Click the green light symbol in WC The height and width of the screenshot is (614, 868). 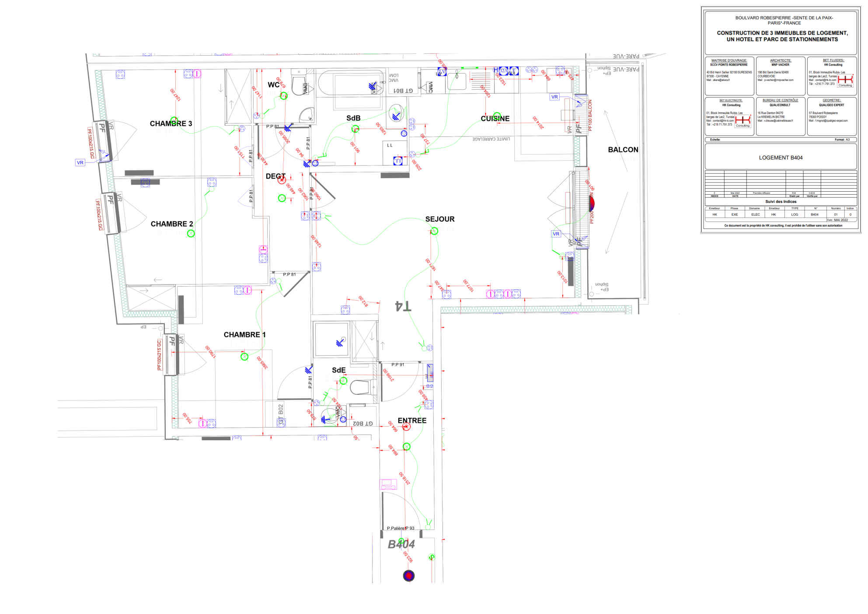pyautogui.click(x=284, y=96)
